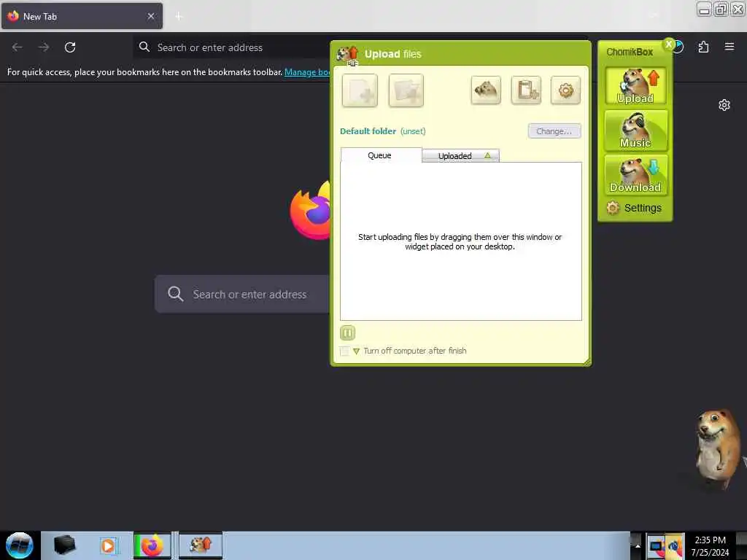Viewport: 747px width, 560px height.
Task: Click the rightmost system tray icon
Action: pyautogui.click(x=675, y=545)
